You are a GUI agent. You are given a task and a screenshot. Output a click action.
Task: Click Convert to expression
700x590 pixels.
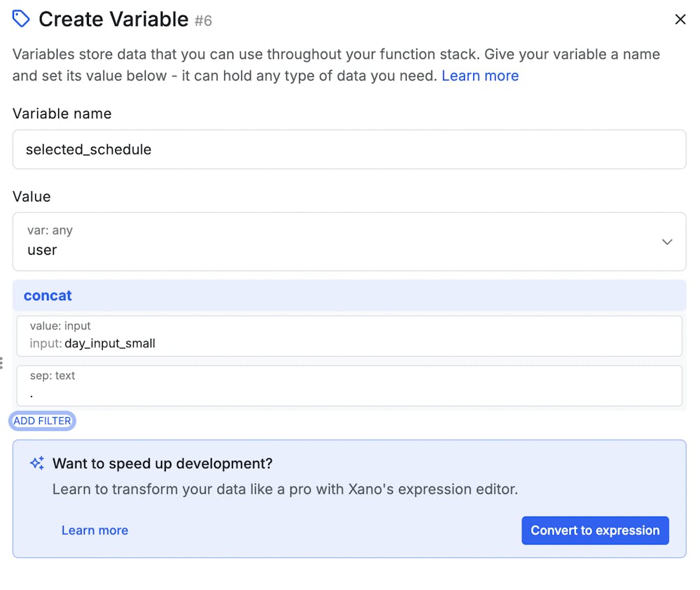coord(595,531)
